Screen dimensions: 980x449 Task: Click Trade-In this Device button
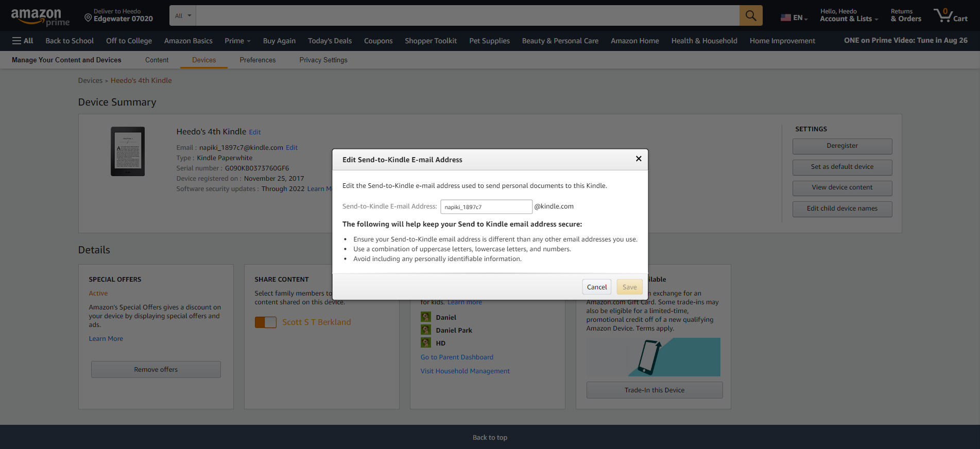tap(655, 390)
